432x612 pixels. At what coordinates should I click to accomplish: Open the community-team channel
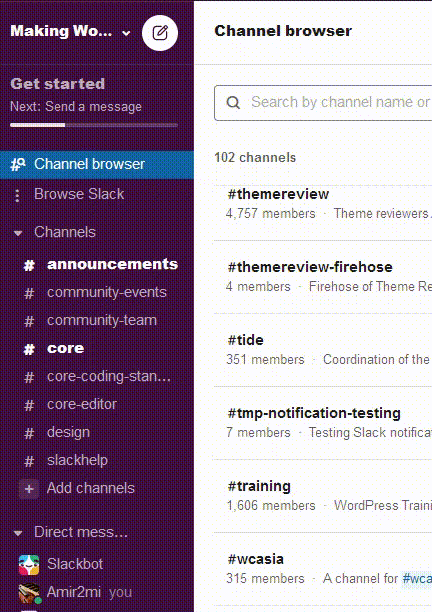101,320
